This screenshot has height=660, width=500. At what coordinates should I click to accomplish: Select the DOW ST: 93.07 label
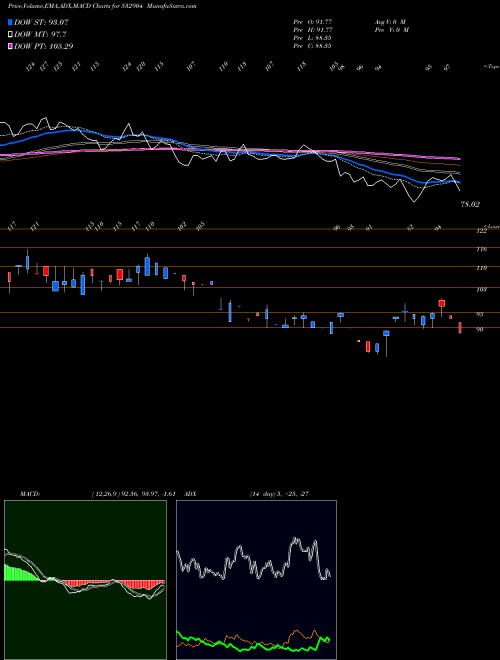pos(41,22)
